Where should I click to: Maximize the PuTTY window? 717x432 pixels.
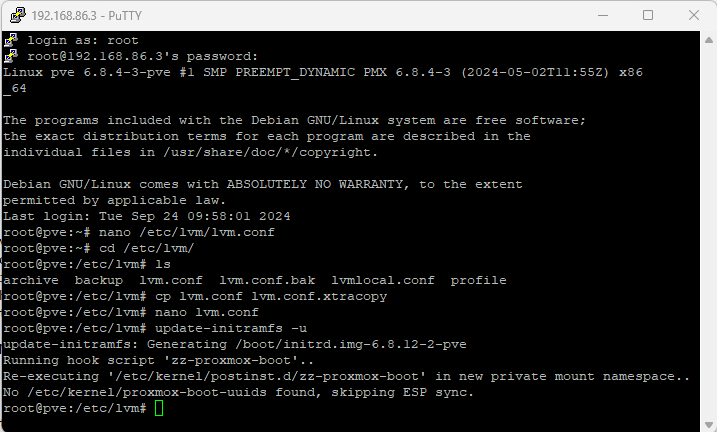[648, 15]
